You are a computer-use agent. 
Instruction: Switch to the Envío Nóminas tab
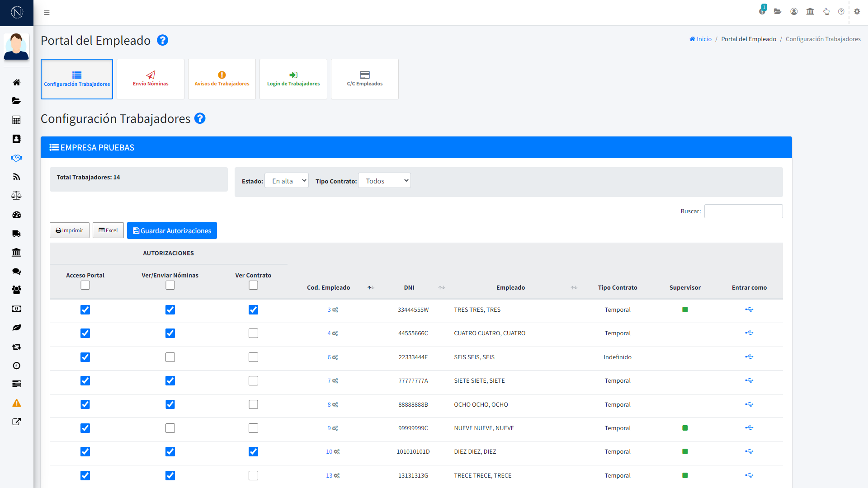click(x=150, y=79)
